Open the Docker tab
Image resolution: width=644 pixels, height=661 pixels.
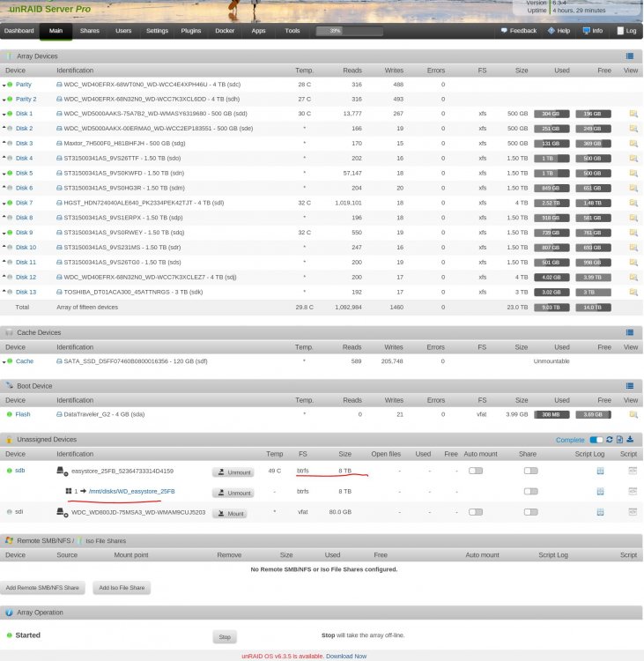tap(225, 31)
